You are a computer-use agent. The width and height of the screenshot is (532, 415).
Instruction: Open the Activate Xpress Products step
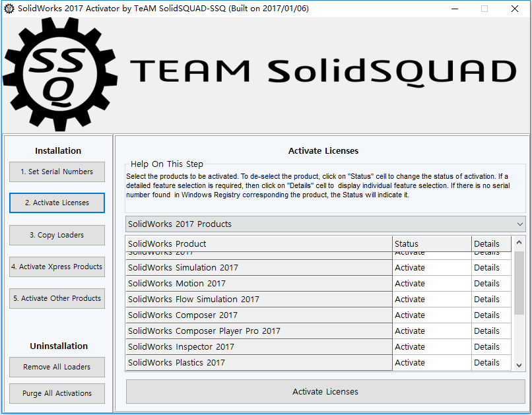pyautogui.click(x=57, y=267)
